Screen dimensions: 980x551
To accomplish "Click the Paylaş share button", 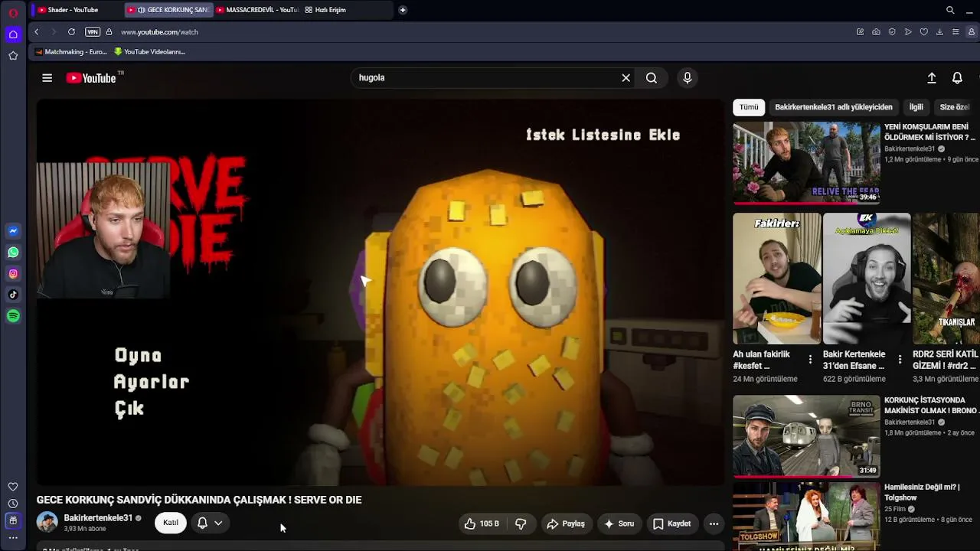I will pyautogui.click(x=566, y=523).
